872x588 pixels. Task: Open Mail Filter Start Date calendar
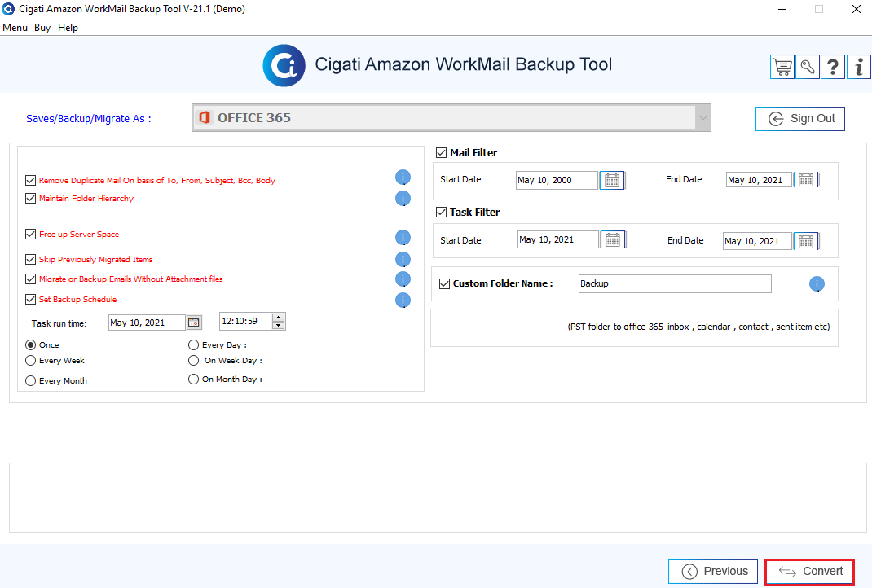point(612,180)
